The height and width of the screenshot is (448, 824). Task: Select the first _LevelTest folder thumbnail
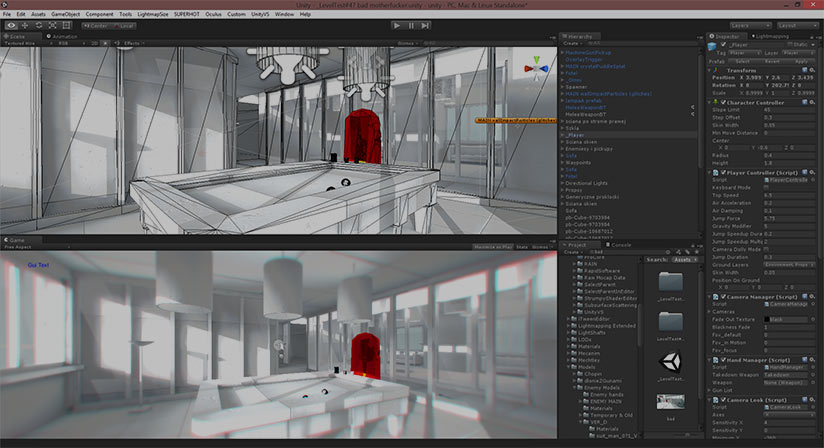click(671, 282)
